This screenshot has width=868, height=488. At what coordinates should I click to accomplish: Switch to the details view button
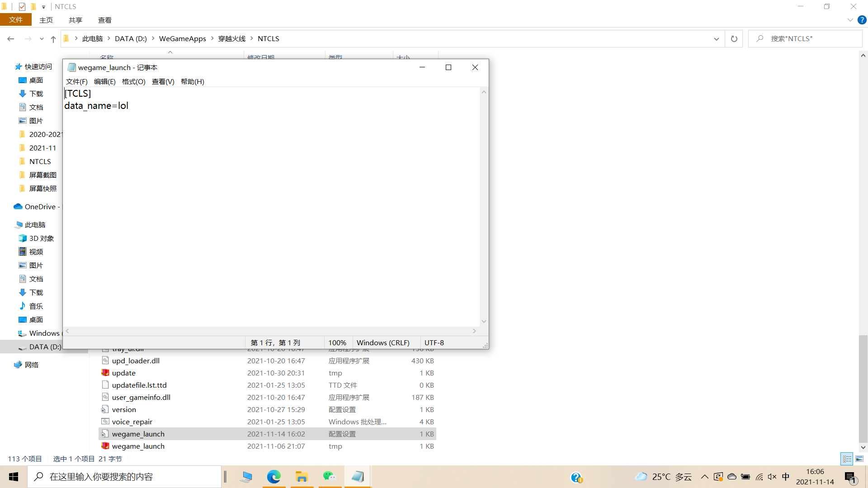click(847, 459)
